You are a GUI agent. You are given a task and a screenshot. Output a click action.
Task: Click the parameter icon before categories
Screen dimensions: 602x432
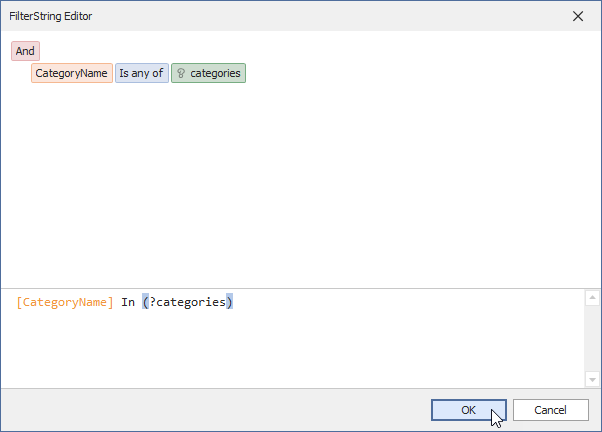pos(181,73)
